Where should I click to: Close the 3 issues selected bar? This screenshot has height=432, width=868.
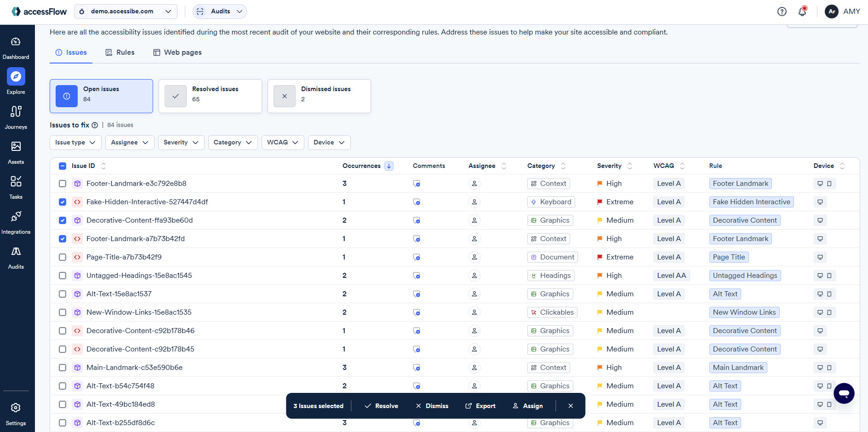[571, 406]
